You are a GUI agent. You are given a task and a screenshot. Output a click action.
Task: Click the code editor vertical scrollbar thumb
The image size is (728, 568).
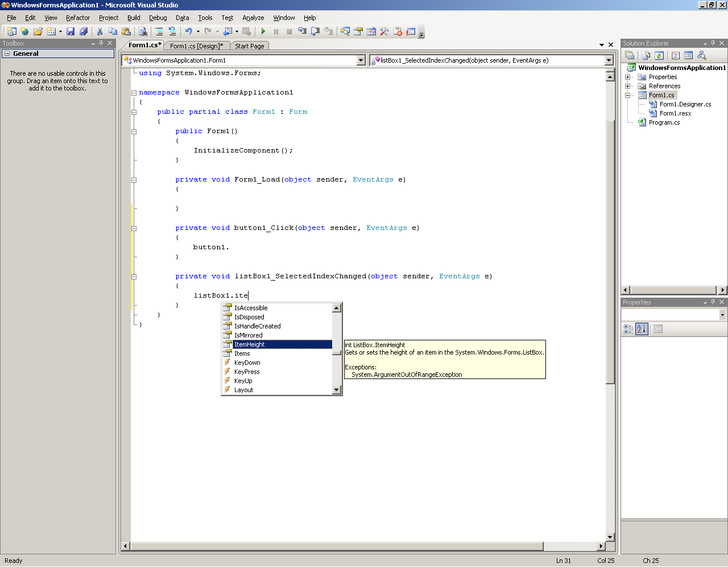click(x=610, y=252)
